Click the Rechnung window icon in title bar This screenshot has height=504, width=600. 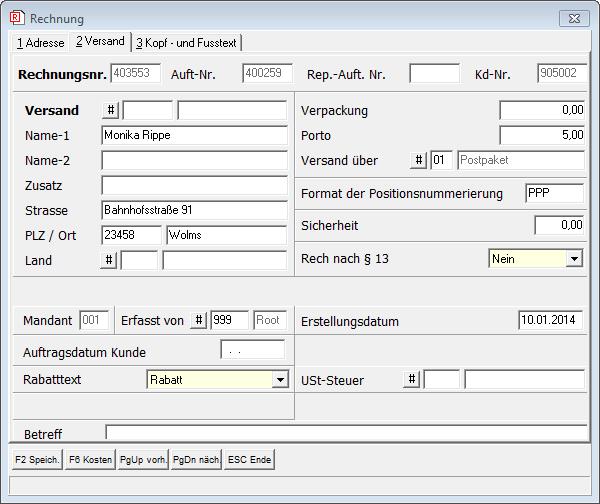point(16,18)
